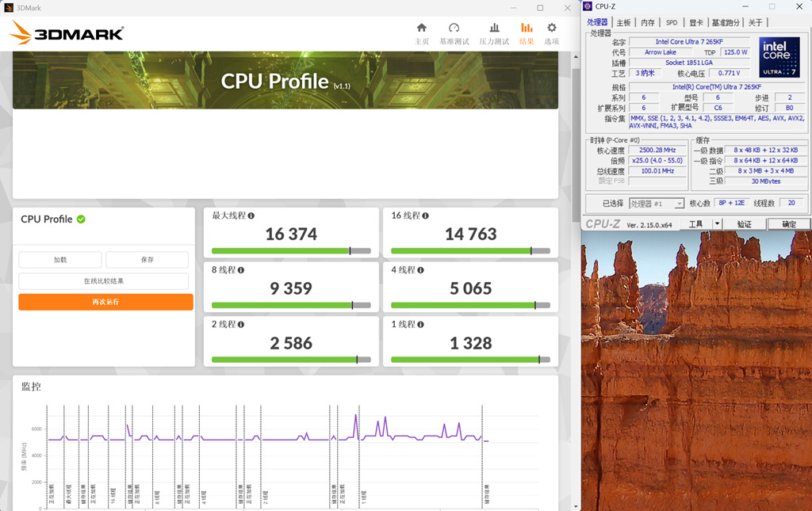Click the info icon beside 1 线程
This screenshot has height=511, width=812.
tap(420, 324)
